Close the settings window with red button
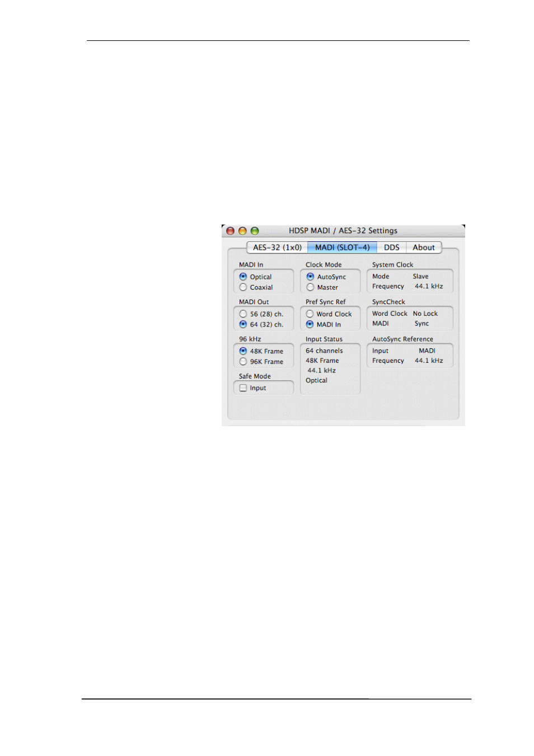The image size is (534, 756). pyautogui.click(x=230, y=231)
